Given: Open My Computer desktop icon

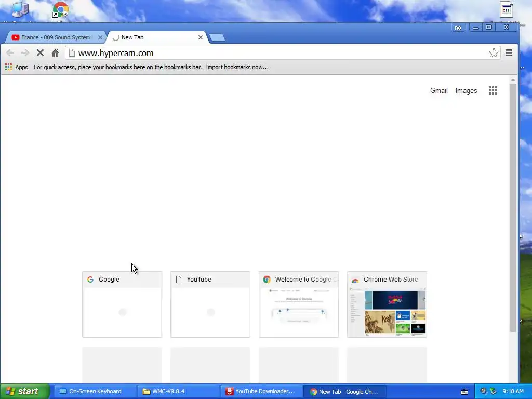Looking at the screenshot, I should point(20,9).
